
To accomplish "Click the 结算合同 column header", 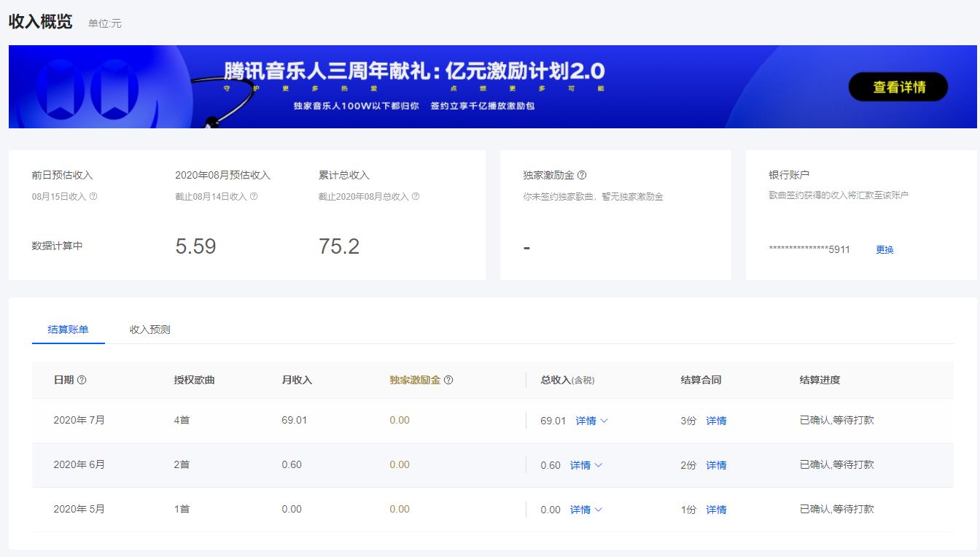I will coord(701,380).
